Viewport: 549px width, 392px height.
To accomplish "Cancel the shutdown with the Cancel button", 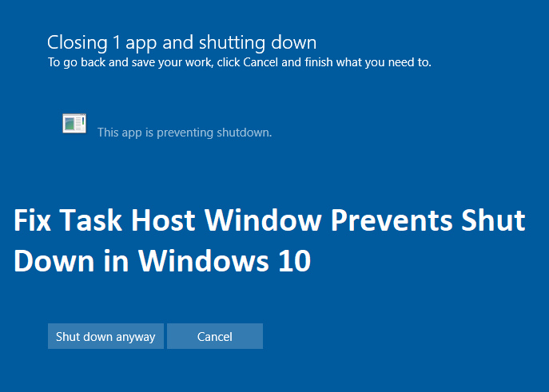I will 214,336.
